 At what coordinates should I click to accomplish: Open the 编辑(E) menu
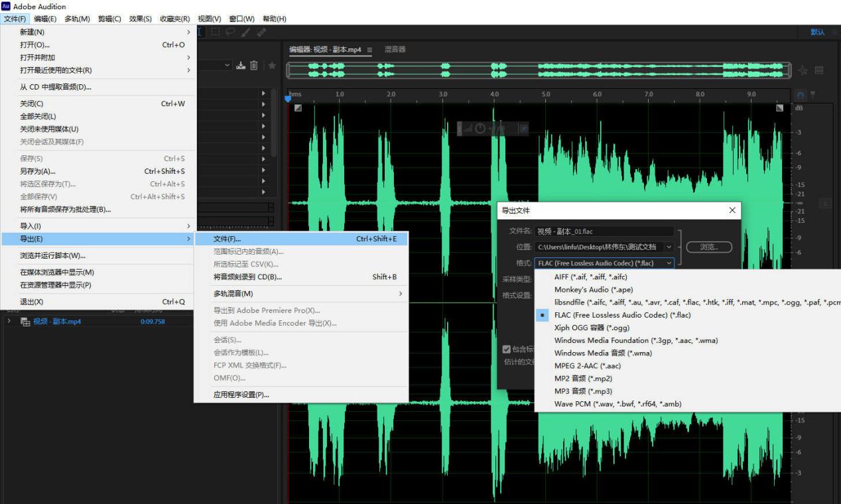tap(45, 19)
